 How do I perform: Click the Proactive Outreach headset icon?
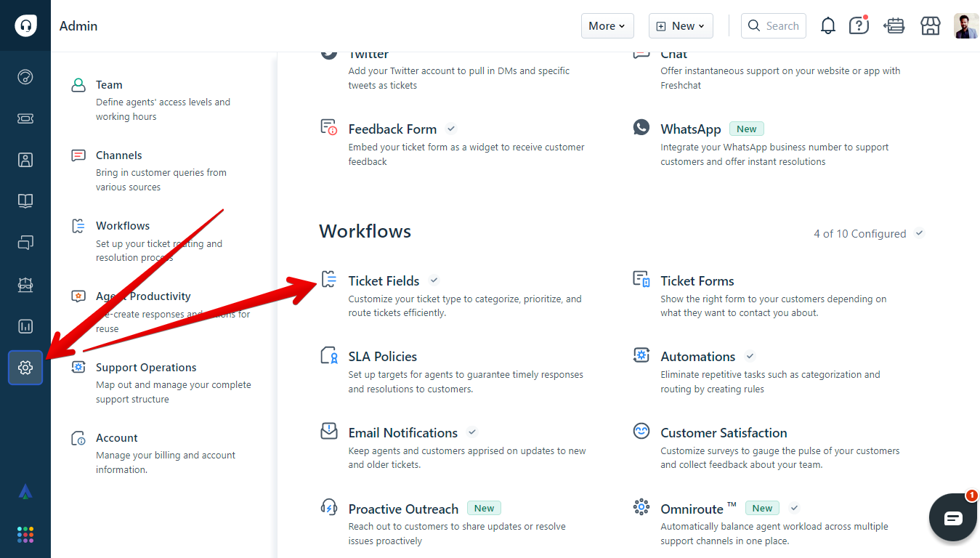[x=329, y=507]
